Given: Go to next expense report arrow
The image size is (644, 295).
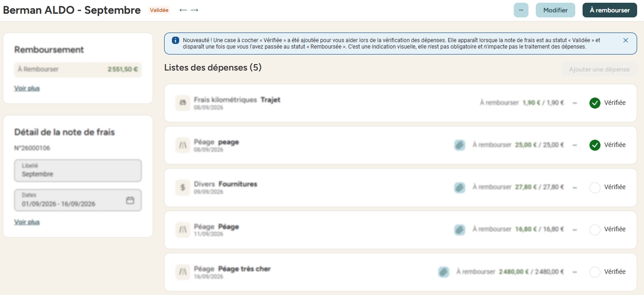Looking at the screenshot, I should (x=194, y=10).
